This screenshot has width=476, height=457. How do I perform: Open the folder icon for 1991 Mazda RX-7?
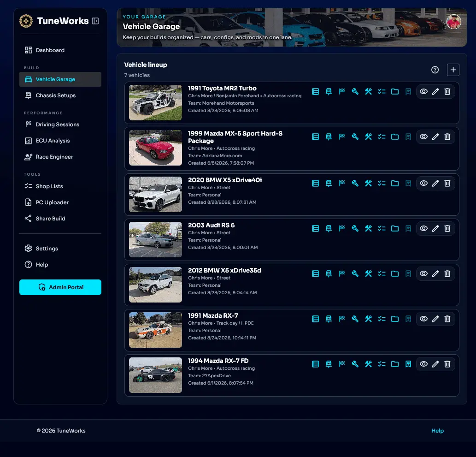394,319
